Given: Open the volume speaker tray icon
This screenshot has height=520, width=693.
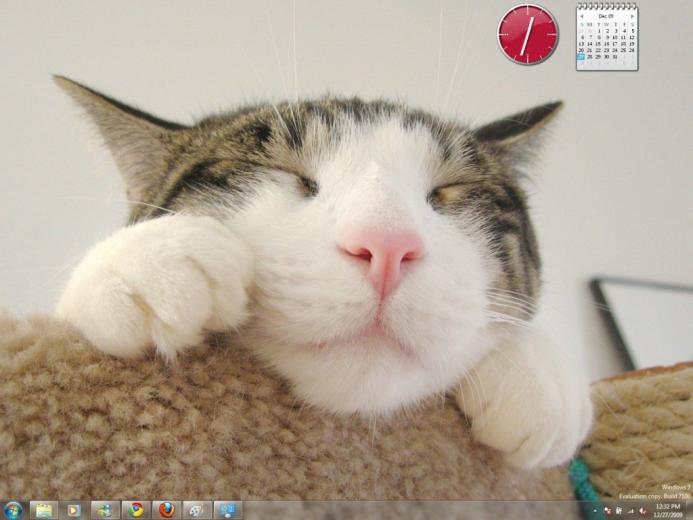Looking at the screenshot, I should point(643,511).
